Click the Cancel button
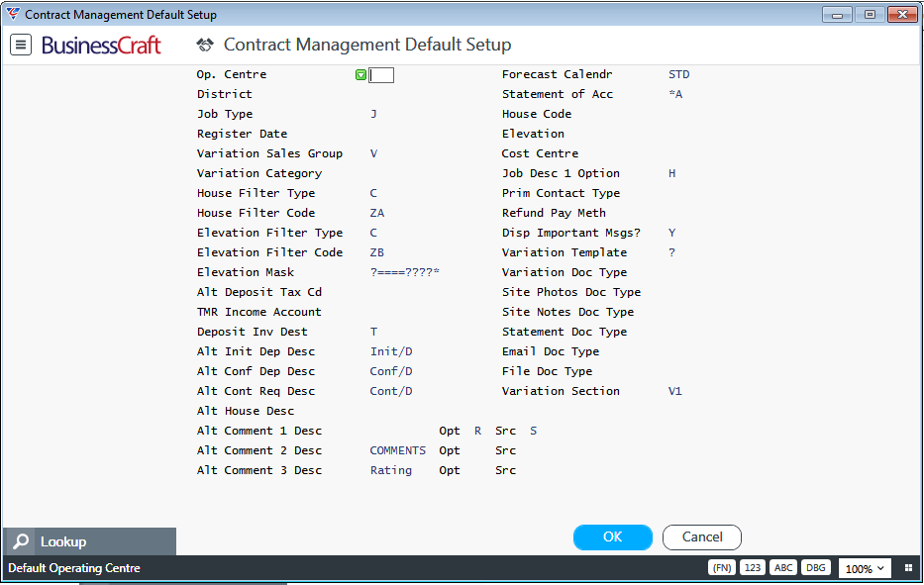The width and height of the screenshot is (924, 585). point(702,537)
